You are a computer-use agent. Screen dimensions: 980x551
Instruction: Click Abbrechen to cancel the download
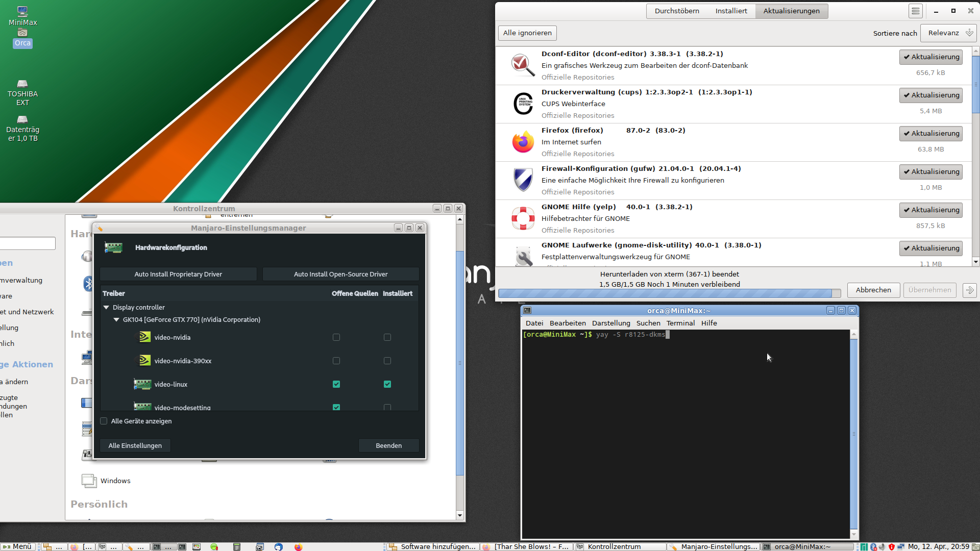tap(873, 290)
